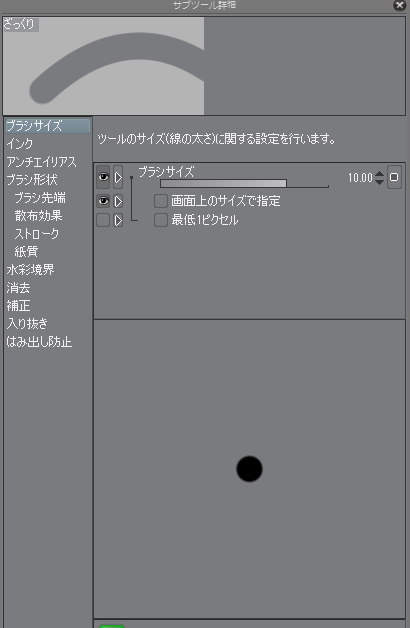Open the インク settings category

click(20, 144)
